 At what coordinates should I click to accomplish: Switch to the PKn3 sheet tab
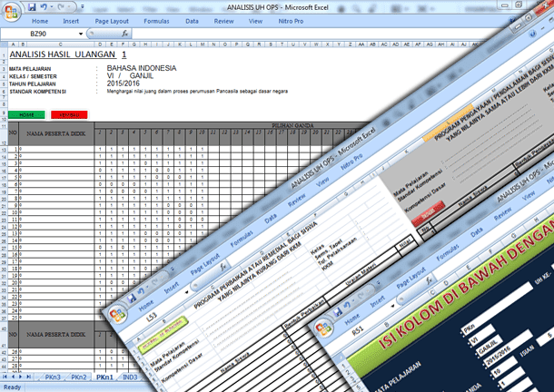tap(53, 377)
